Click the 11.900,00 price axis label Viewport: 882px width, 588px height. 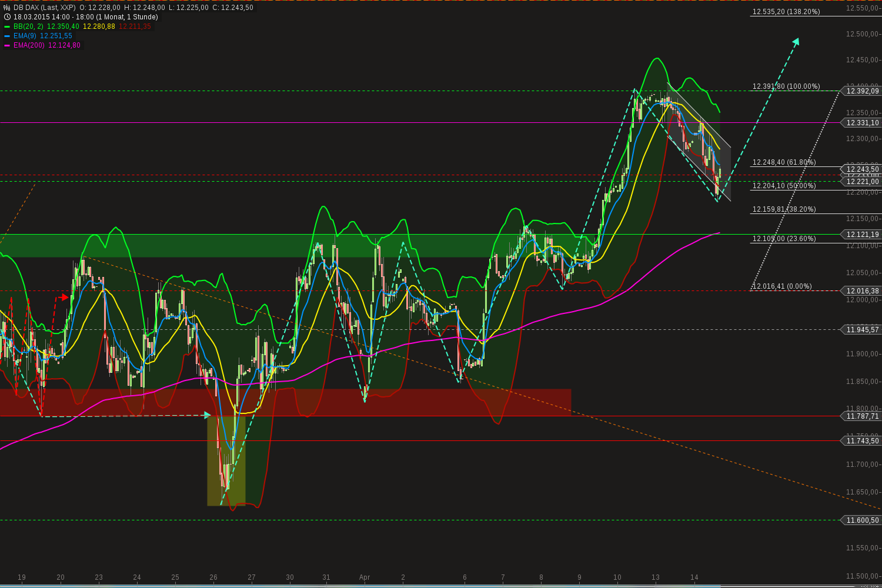click(863, 354)
